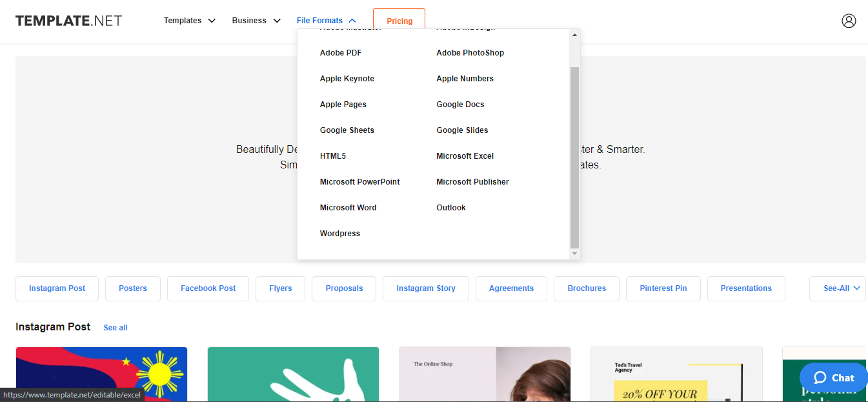This screenshot has height=402, width=868.
Task: Select the Presentations category button
Action: [745, 288]
